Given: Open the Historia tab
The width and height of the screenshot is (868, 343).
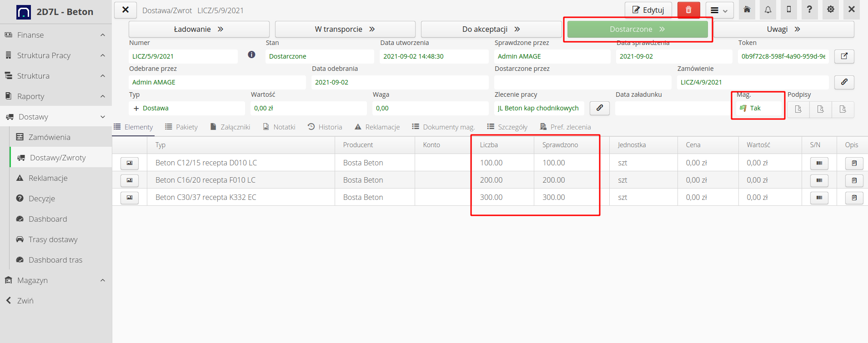Looking at the screenshot, I should (325, 127).
